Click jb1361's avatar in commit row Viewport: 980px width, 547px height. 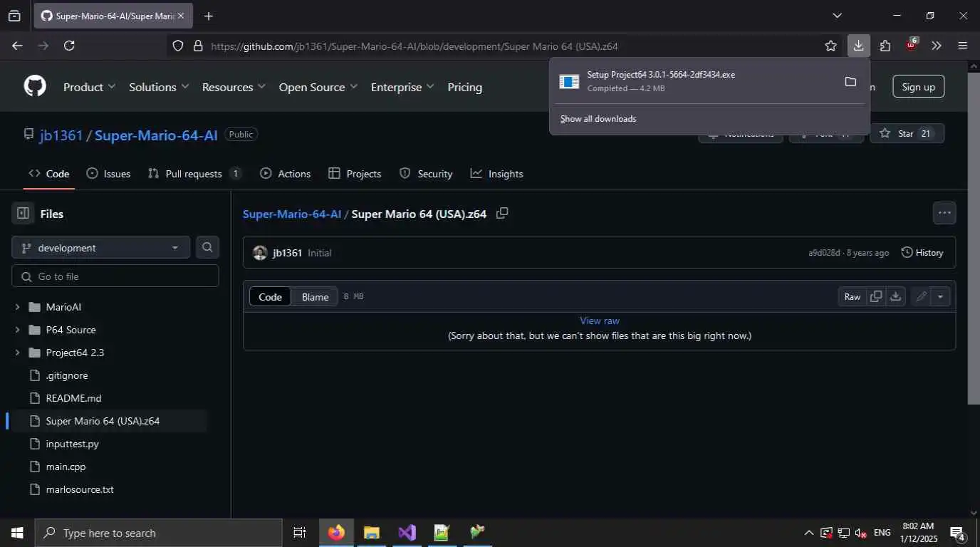(x=260, y=253)
